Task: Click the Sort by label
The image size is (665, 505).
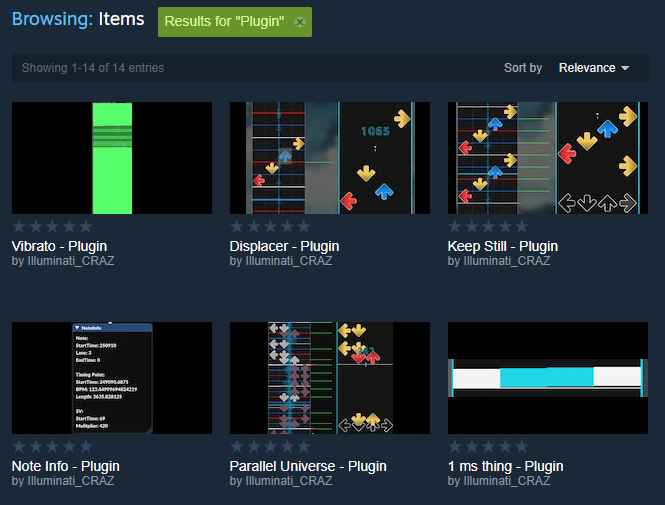Action: [523, 68]
